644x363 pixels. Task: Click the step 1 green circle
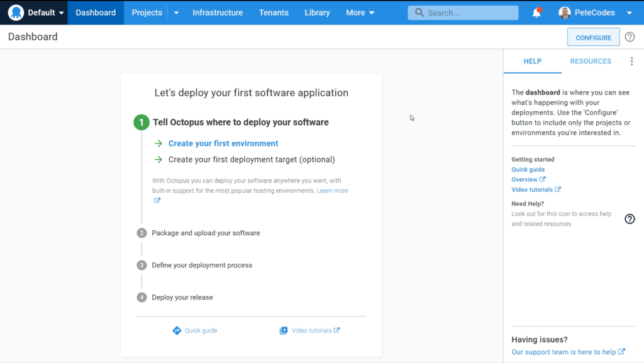pos(142,123)
